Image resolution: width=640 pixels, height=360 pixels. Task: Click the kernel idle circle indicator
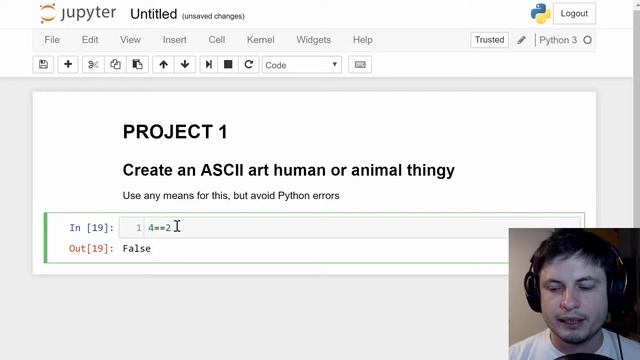[x=587, y=40]
